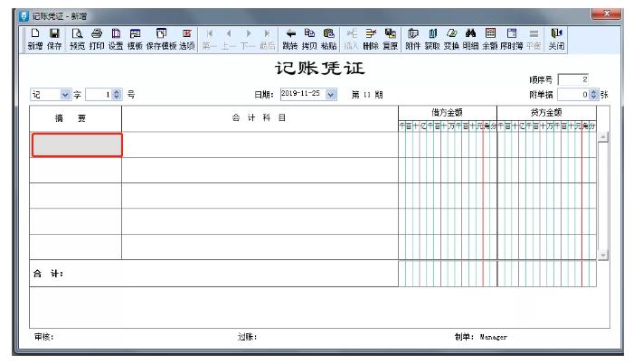Click the 关闭 (Close) toolbar icon

coord(556,39)
